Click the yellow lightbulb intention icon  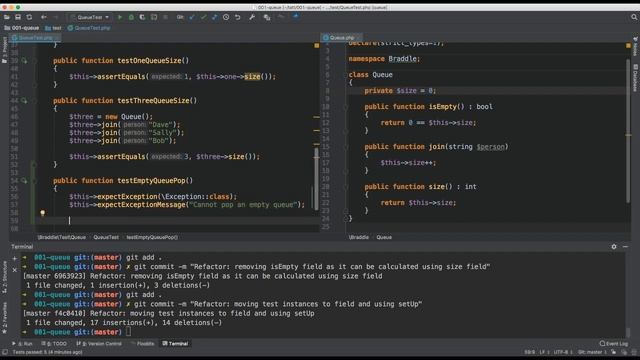point(42,213)
